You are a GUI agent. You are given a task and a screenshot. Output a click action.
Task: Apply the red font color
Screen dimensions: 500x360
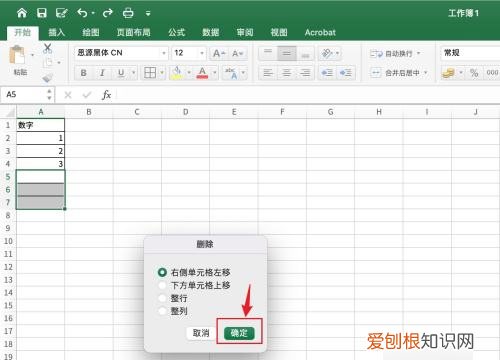pyautogui.click(x=202, y=72)
